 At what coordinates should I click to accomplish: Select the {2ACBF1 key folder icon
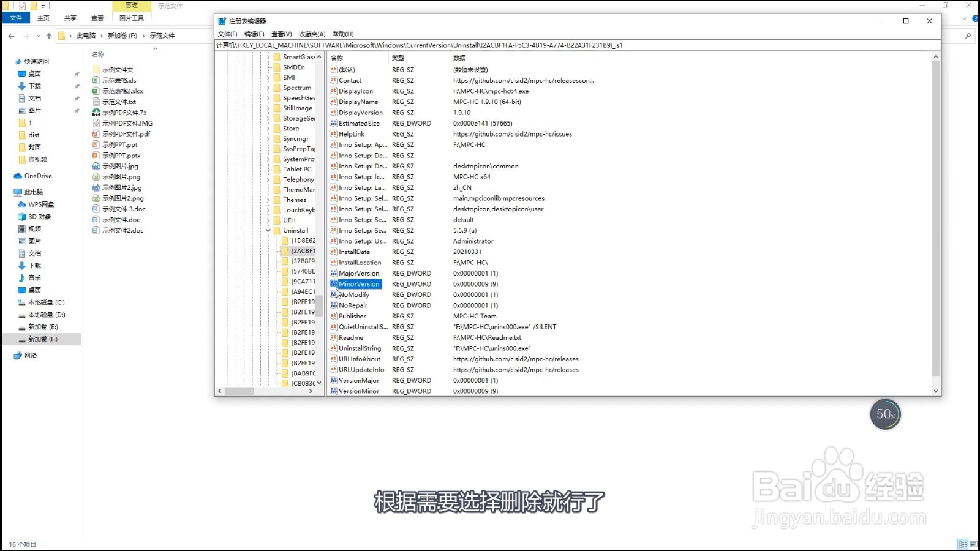285,251
